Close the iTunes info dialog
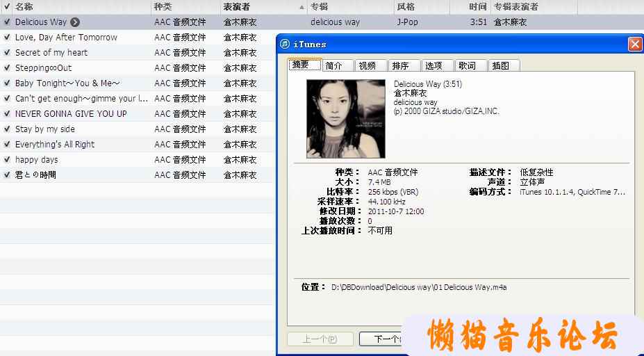 [x=635, y=44]
